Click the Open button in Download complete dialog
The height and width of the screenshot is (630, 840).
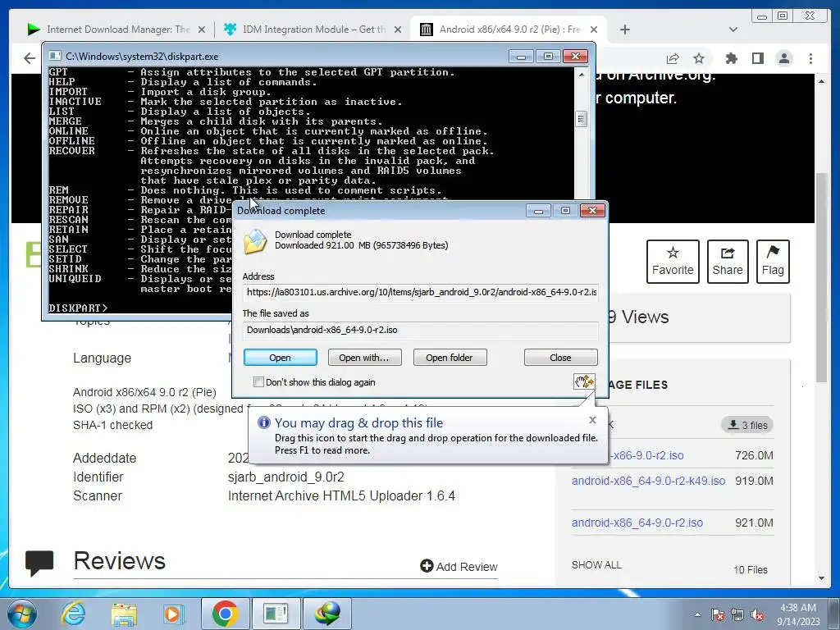click(x=281, y=358)
